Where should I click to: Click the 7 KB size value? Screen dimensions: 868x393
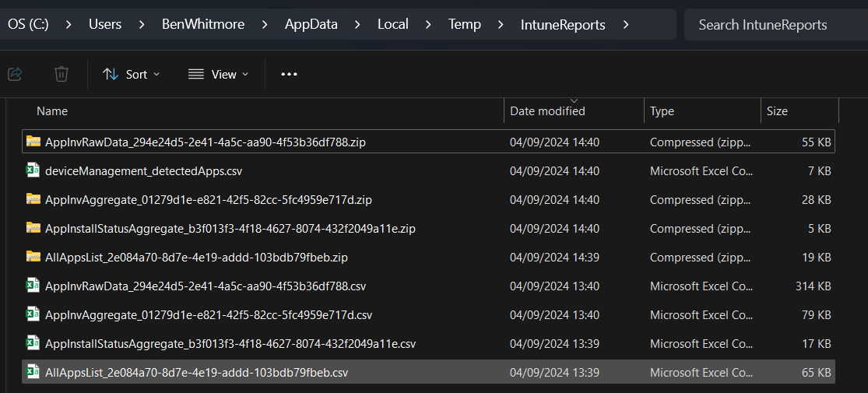pyautogui.click(x=819, y=171)
